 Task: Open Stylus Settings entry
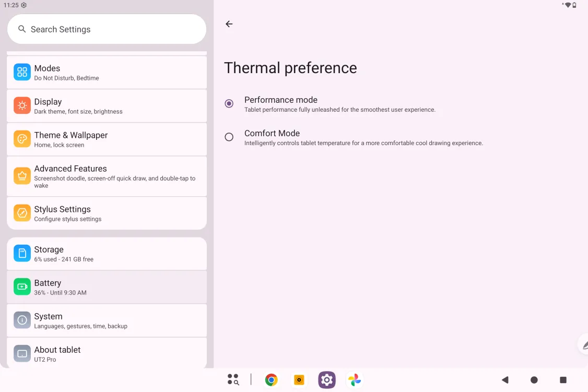107,213
